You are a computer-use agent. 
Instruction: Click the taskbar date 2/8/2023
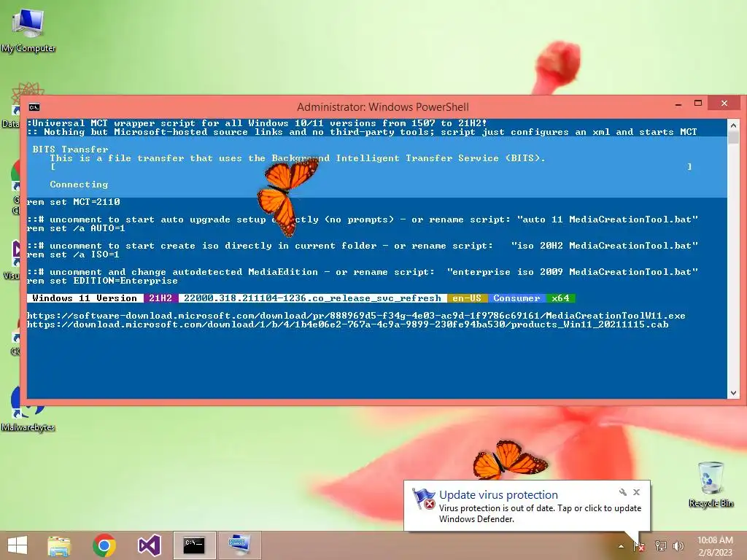click(715, 553)
